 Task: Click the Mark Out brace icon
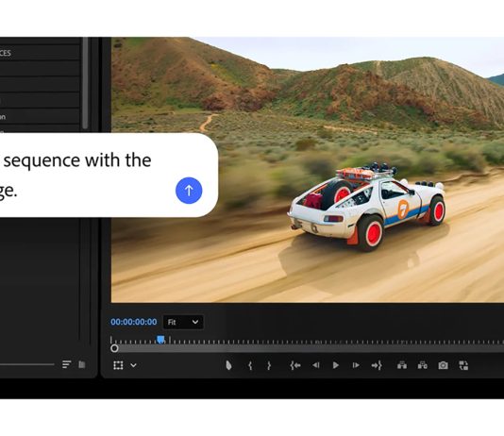(269, 365)
